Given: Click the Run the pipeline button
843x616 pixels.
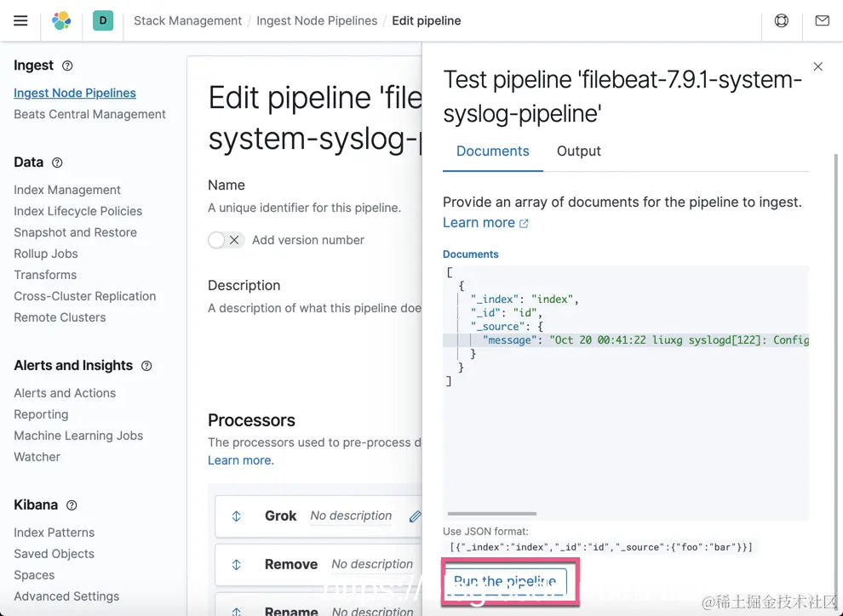Looking at the screenshot, I should click(505, 581).
